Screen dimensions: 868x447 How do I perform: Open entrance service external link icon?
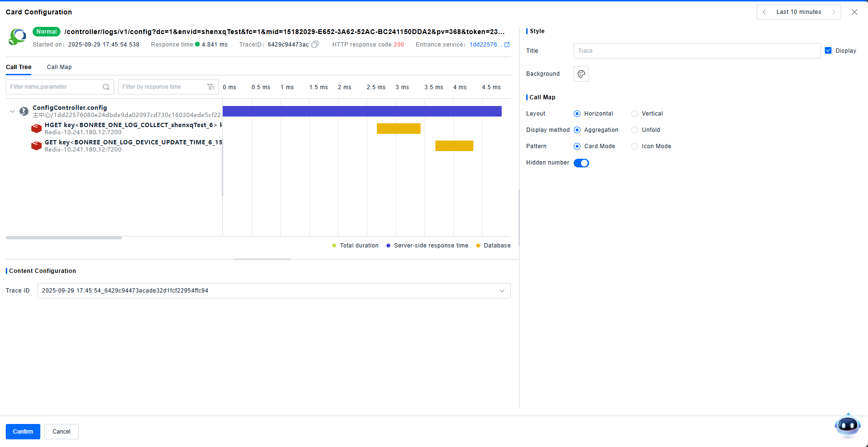[507, 45]
